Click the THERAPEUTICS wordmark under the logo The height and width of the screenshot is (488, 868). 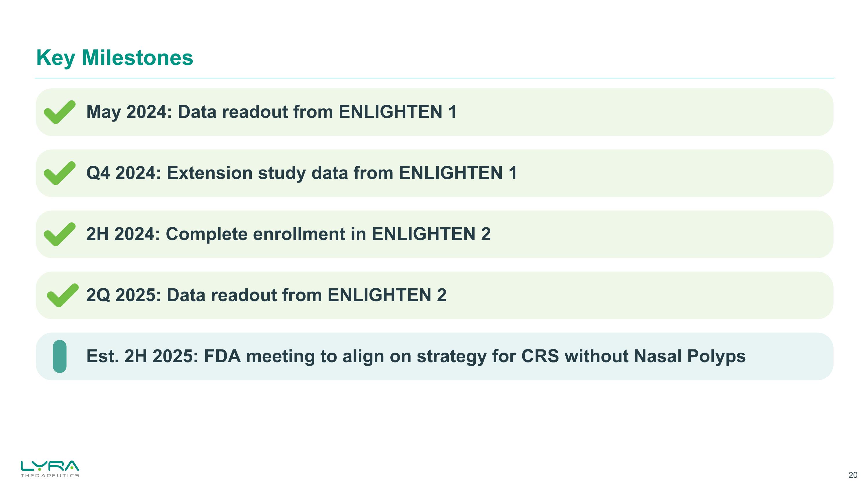50,476
